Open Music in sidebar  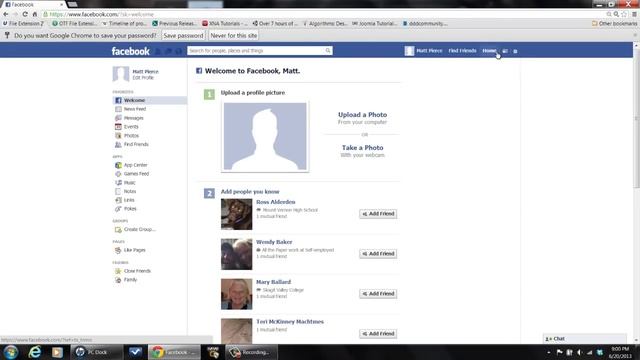[x=129, y=182]
